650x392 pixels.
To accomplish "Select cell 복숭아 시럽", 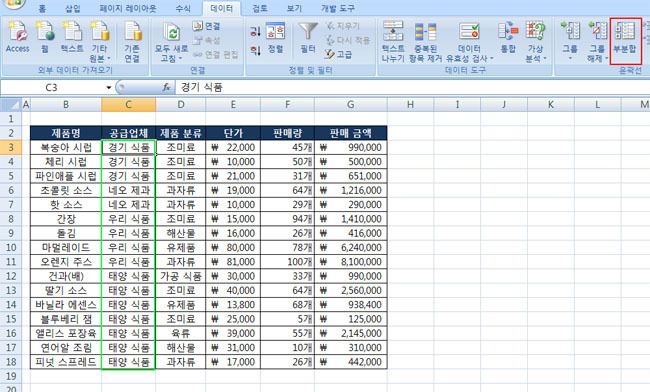I will 66,148.
